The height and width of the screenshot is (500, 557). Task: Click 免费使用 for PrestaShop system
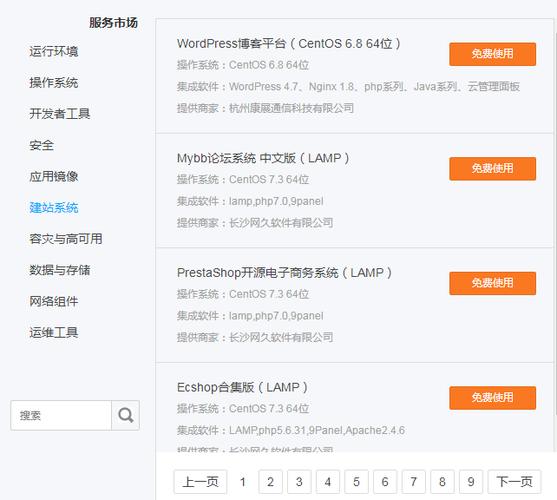pos(492,283)
